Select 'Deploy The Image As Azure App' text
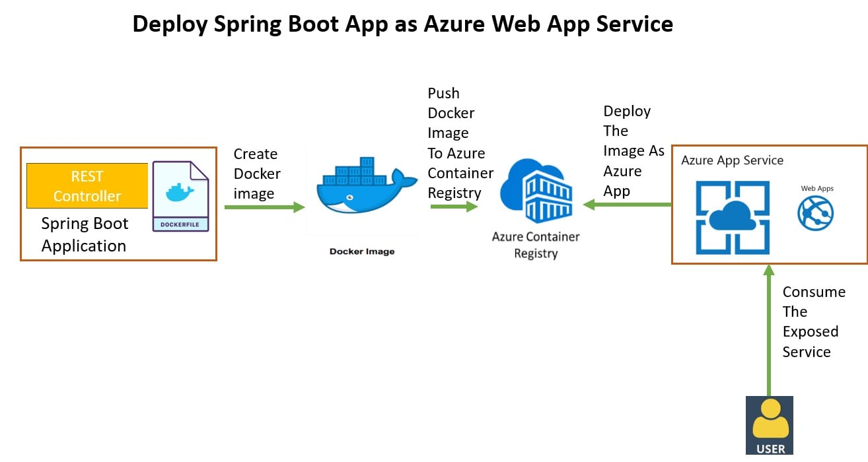Viewport: 868px width, 462px height. coord(633,151)
